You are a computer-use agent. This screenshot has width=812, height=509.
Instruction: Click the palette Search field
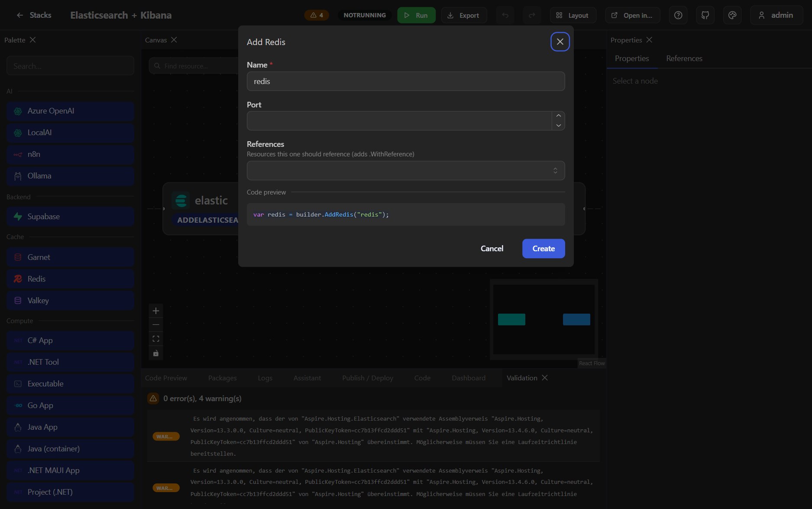[x=70, y=66]
